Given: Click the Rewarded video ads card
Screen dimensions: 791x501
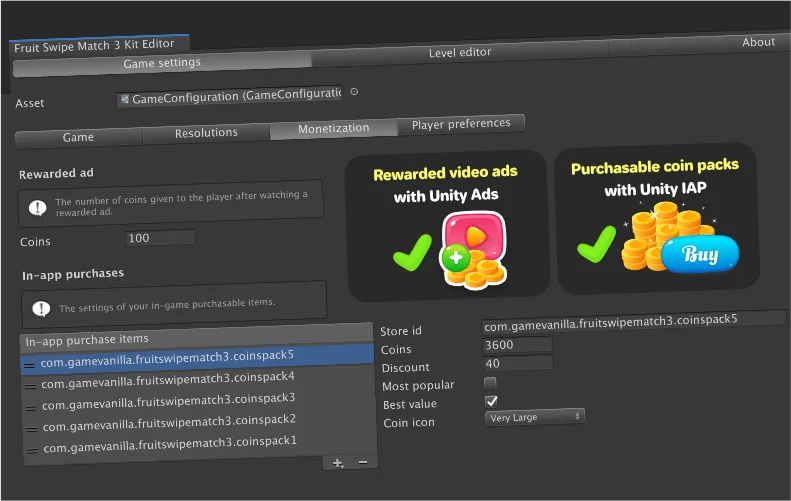Looking at the screenshot, I should (447, 225).
